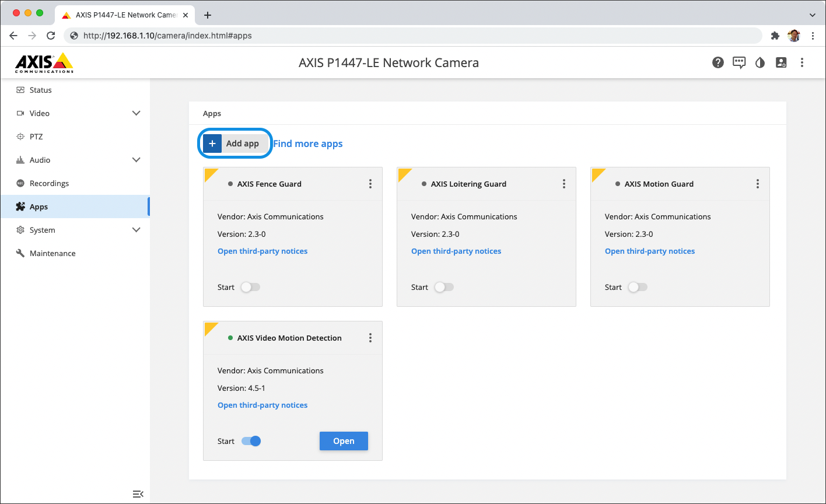
Task: Click the AXIS Motion Guard yellow corner badge
Action: pos(597,174)
